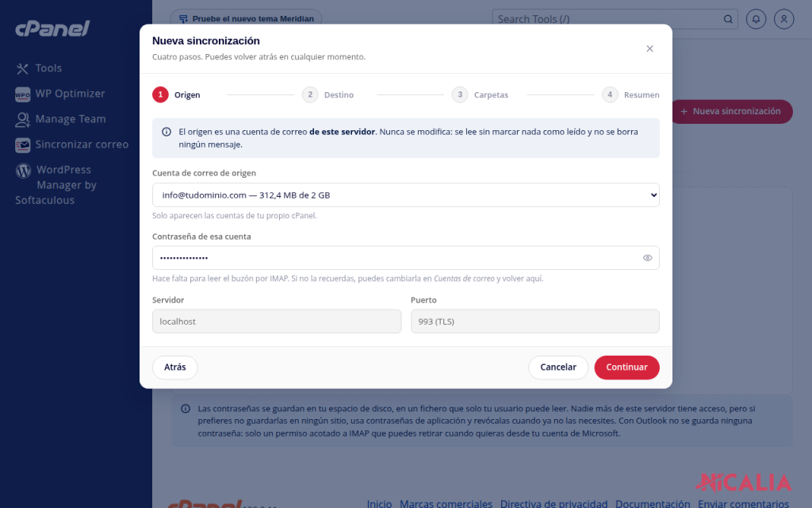Click Pruebe el nuevo tema Meridian
The image size is (812, 508).
tap(246, 19)
